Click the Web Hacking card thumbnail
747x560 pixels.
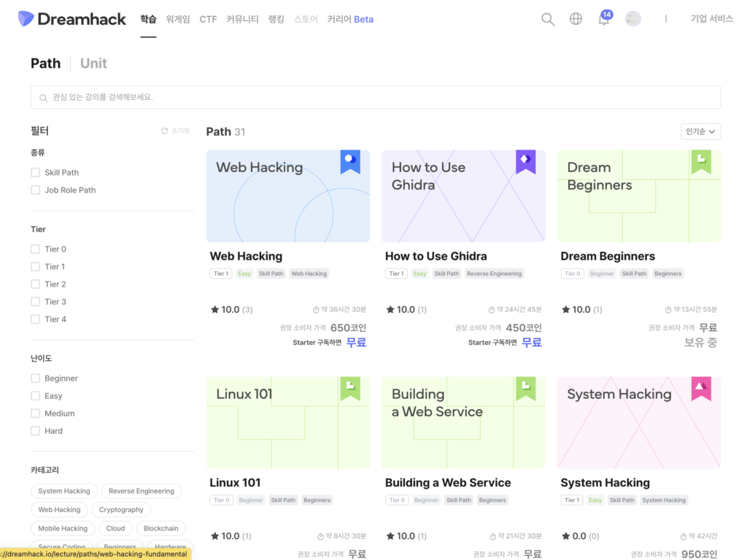click(287, 196)
